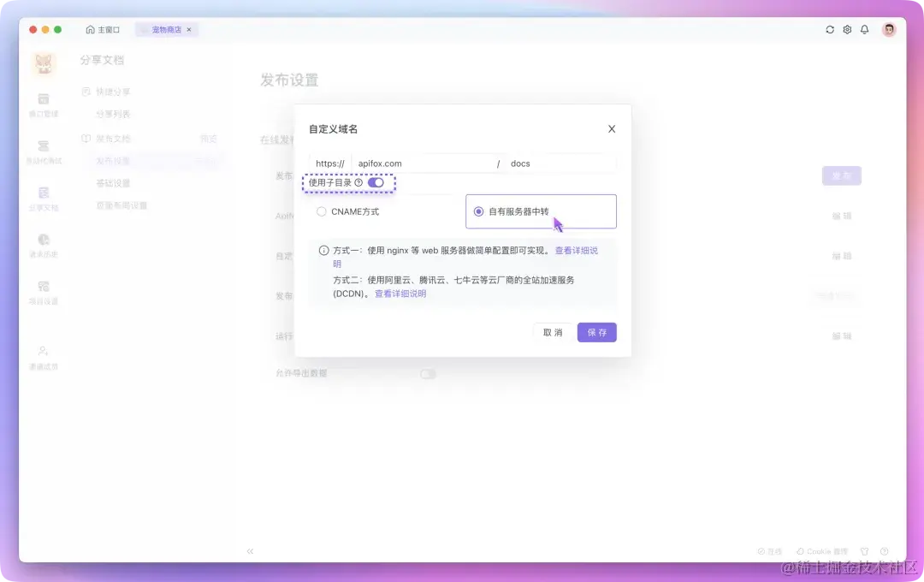Open 接口管理 from the left sidebar
The image size is (924, 582).
click(x=44, y=103)
